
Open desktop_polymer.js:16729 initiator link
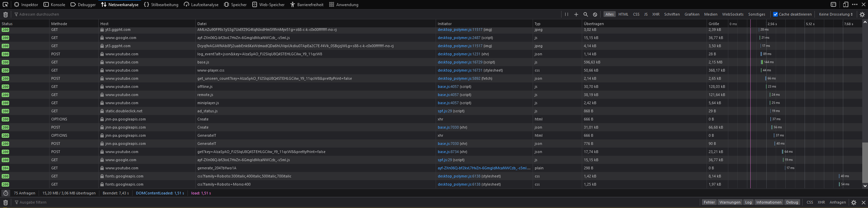[x=460, y=62]
